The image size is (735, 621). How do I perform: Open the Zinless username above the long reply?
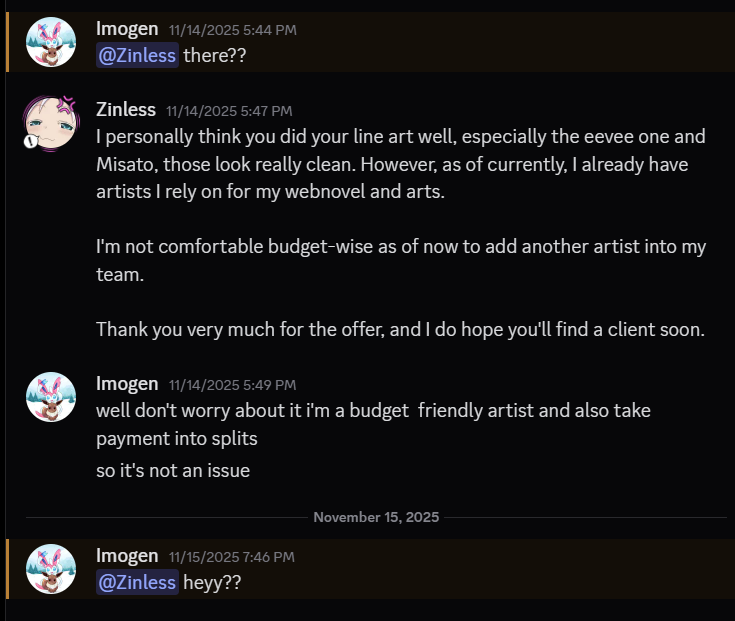click(126, 109)
